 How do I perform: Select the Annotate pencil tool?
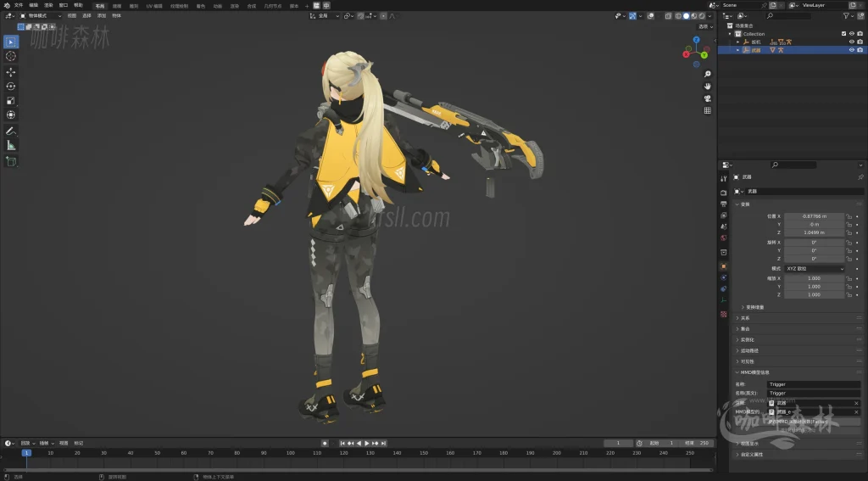(x=10, y=131)
